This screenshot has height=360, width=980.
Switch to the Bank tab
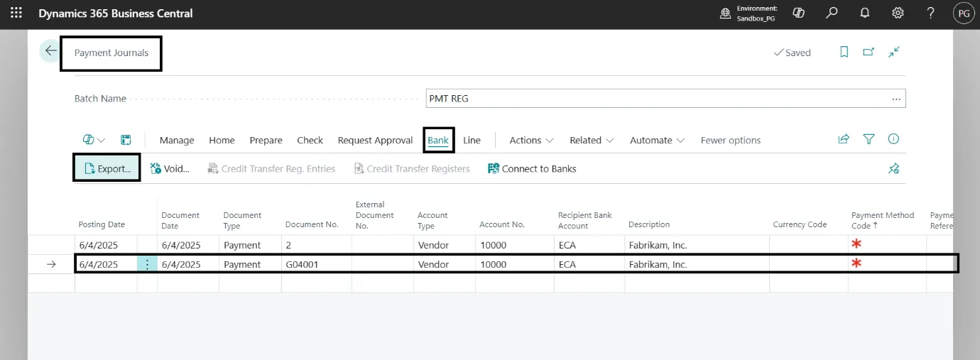pos(438,141)
